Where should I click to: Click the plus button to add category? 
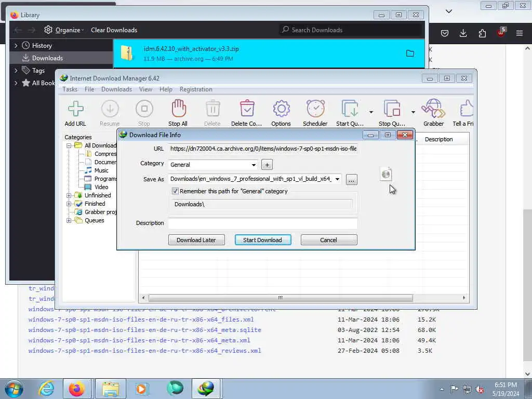(267, 165)
